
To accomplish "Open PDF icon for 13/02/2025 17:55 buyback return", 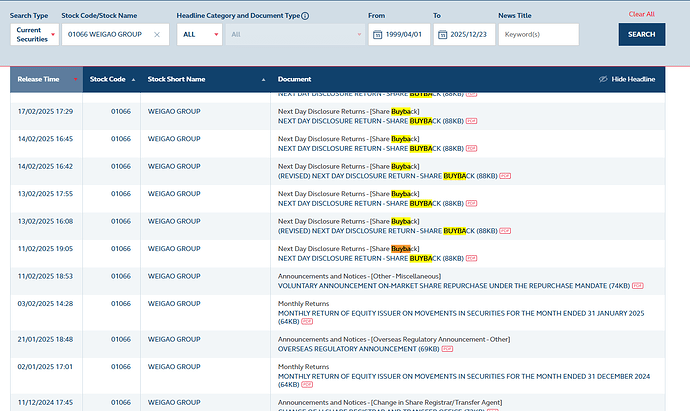I will click(x=471, y=204).
